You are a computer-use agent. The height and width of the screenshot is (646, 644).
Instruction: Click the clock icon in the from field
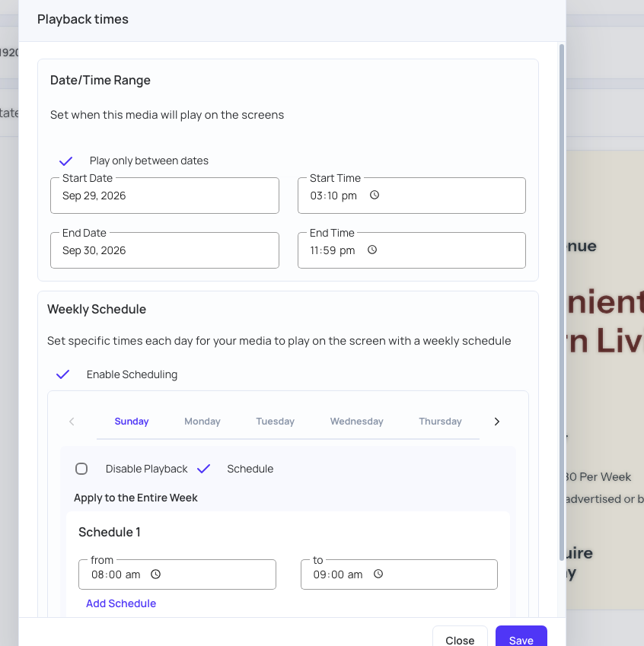155,574
